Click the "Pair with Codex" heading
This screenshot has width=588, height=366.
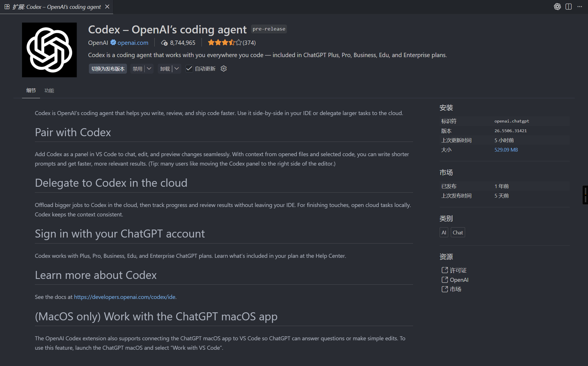pyautogui.click(x=73, y=132)
